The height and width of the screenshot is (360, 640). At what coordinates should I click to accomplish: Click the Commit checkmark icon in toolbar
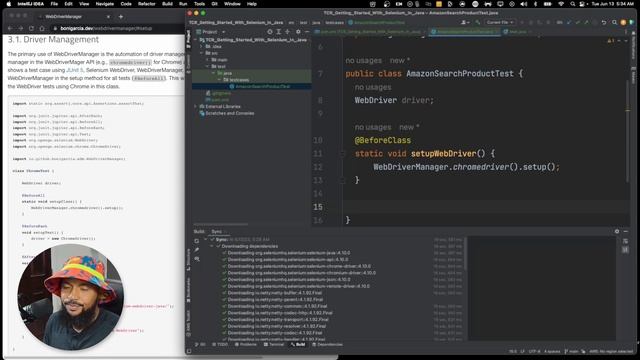[x=578, y=22]
